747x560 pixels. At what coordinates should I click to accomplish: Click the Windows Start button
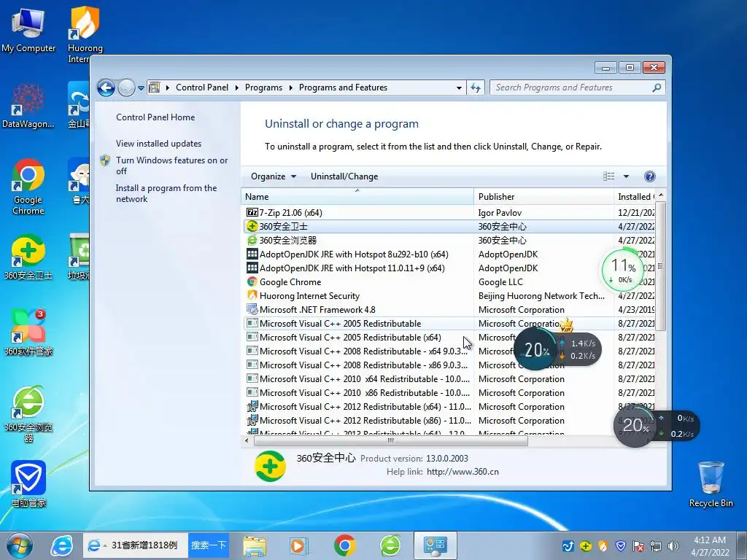20,545
